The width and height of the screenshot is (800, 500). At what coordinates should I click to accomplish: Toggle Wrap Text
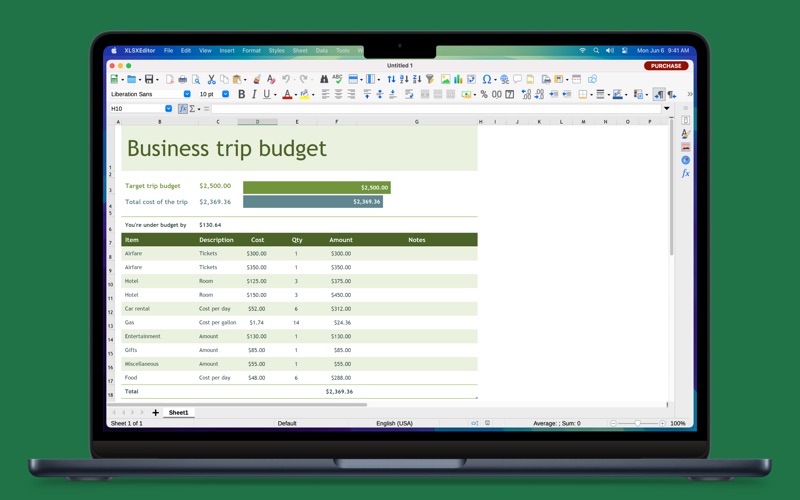pos(409,94)
